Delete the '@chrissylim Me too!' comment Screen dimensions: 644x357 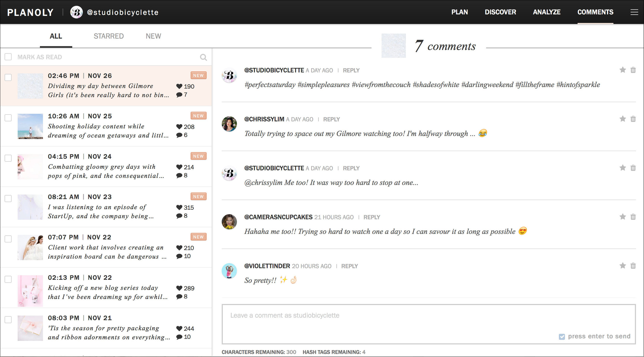click(x=633, y=168)
